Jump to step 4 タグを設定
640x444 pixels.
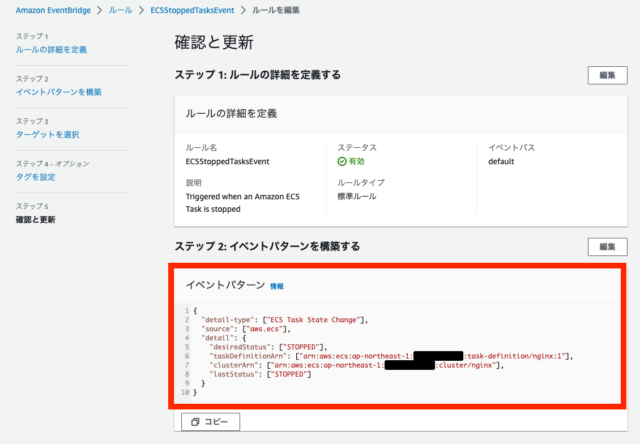click(x=36, y=177)
